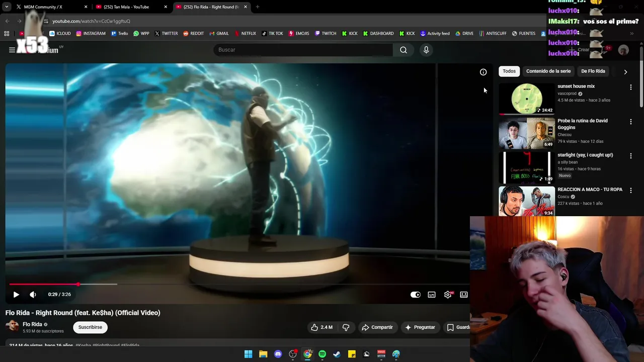Open the TWITCH bookmark
This screenshot has height=362, width=644.
click(x=326, y=34)
